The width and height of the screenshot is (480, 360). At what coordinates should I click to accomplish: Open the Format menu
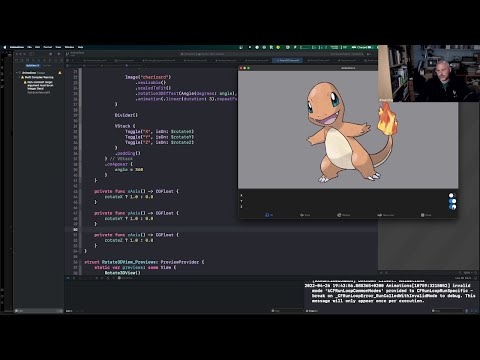tap(48, 47)
